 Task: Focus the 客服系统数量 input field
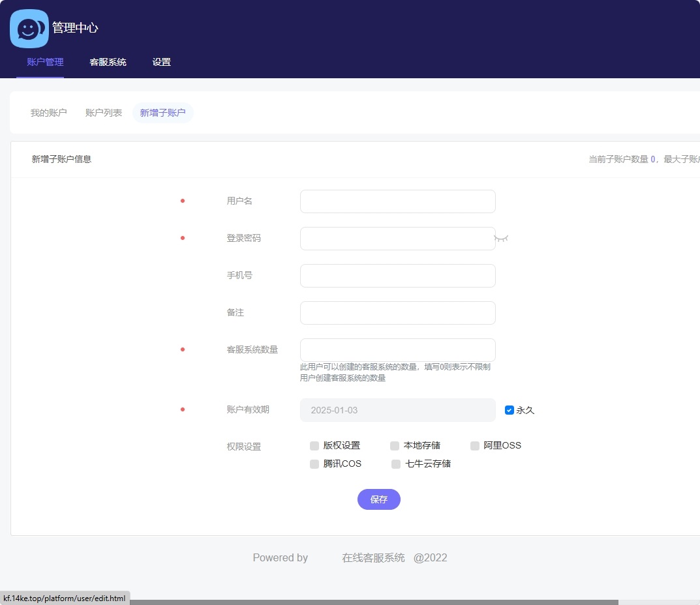(398, 350)
